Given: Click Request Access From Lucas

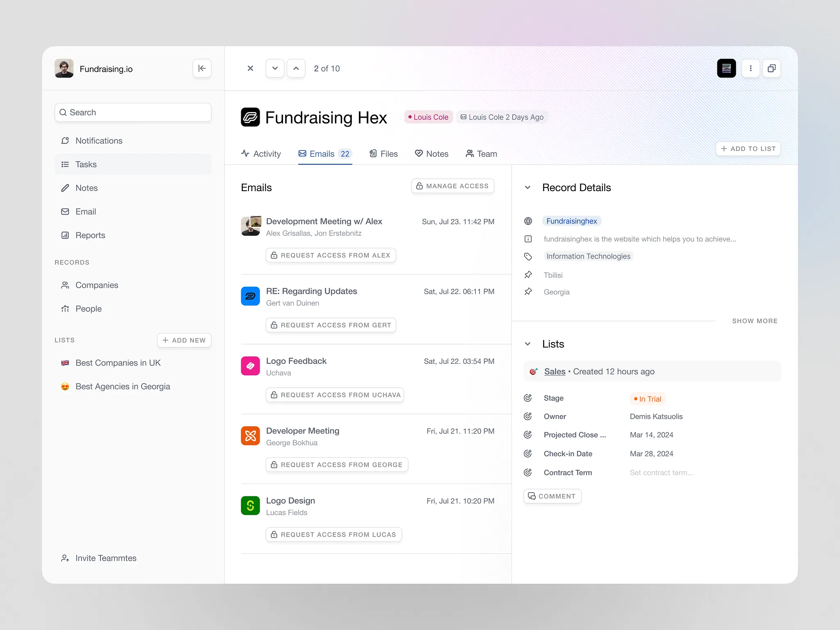Looking at the screenshot, I should coord(333,534).
